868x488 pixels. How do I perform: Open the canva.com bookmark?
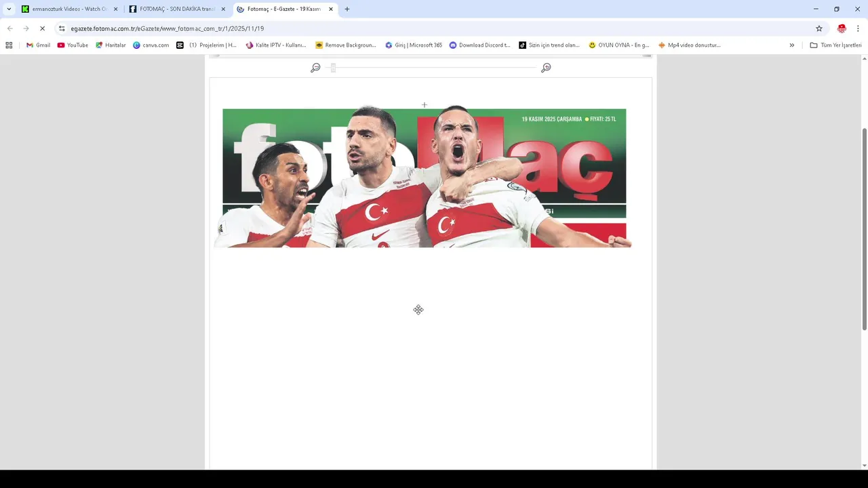pyautogui.click(x=151, y=45)
